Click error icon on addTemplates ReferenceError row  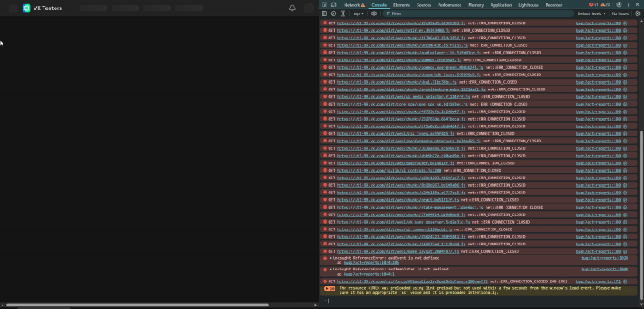325,269
